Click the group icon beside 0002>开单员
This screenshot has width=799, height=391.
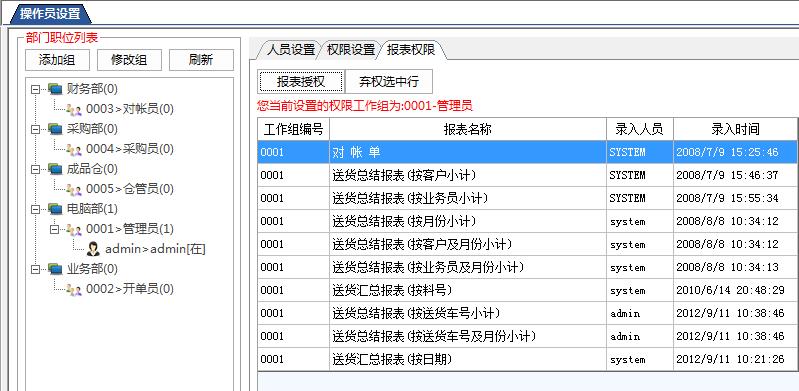coord(74,290)
